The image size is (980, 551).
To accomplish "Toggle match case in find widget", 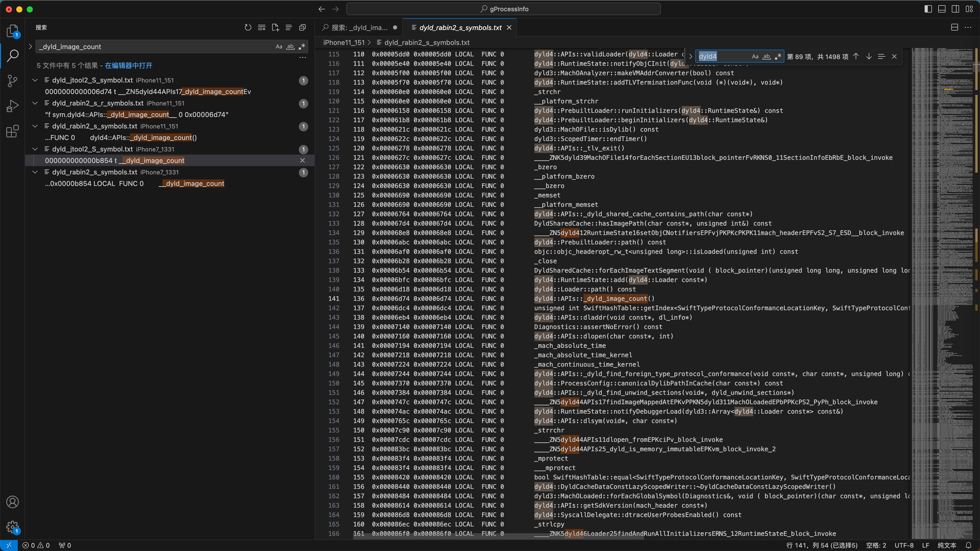I will point(755,57).
